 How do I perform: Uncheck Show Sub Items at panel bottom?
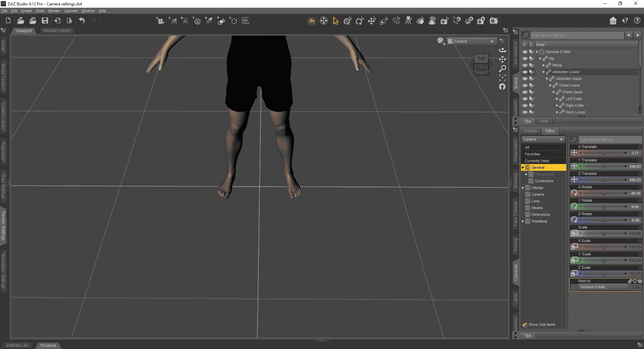(x=524, y=325)
